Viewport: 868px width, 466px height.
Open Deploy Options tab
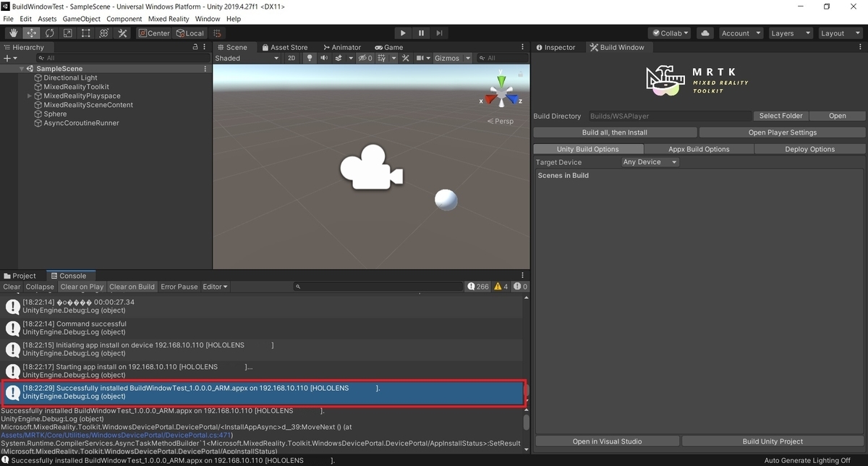tap(809, 149)
